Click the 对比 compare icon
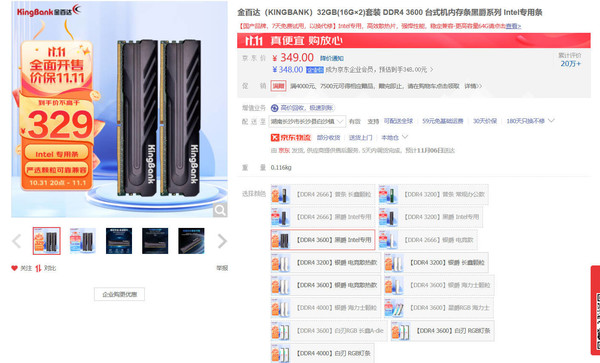The image size is (600, 363). point(38,268)
